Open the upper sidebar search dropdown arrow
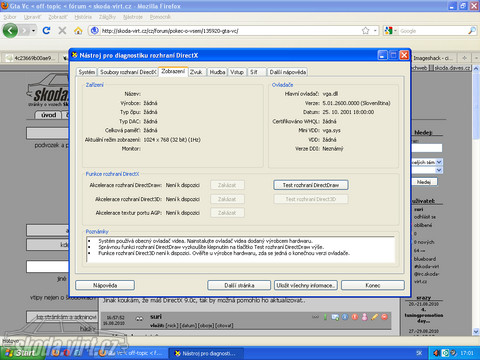 (x=439, y=162)
